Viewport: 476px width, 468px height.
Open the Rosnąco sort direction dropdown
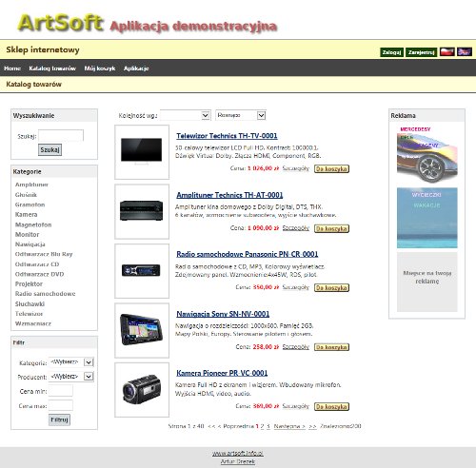click(x=241, y=115)
